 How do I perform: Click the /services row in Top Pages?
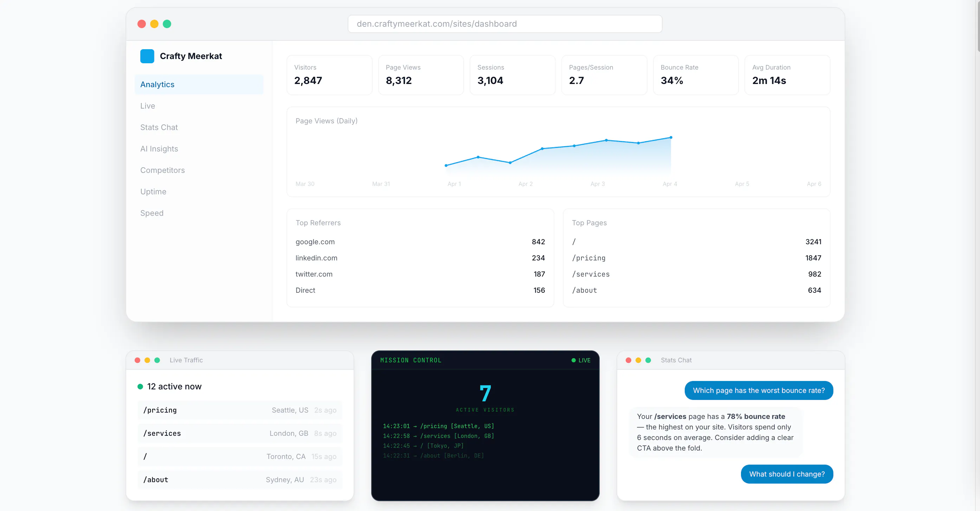click(696, 274)
